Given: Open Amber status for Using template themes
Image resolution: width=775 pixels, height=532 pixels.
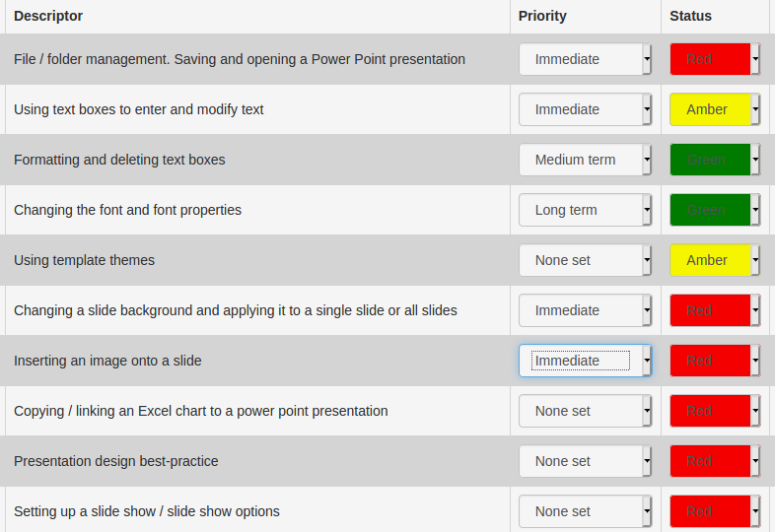Looking at the screenshot, I should pyautogui.click(x=715, y=260).
